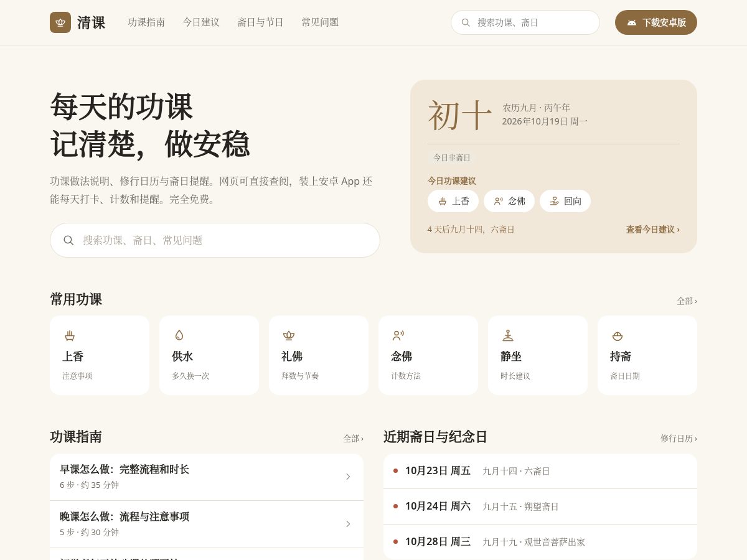Click the 2026年10月19日 周一 date text
This screenshot has width=747, height=560.
(545, 121)
